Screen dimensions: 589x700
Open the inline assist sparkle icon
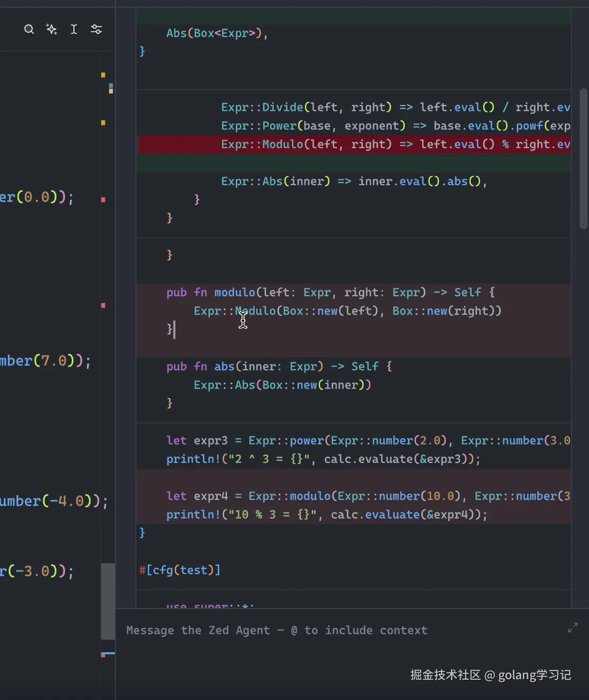[x=52, y=29]
